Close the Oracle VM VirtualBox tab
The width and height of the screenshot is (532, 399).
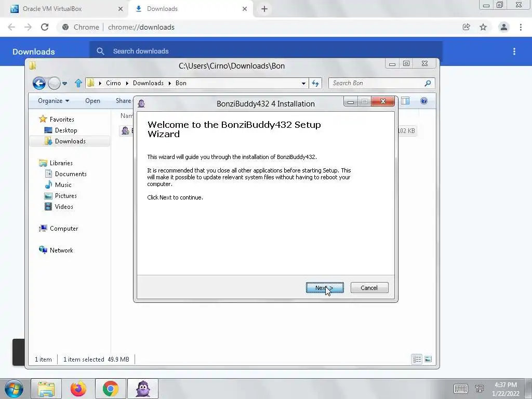pos(121,9)
